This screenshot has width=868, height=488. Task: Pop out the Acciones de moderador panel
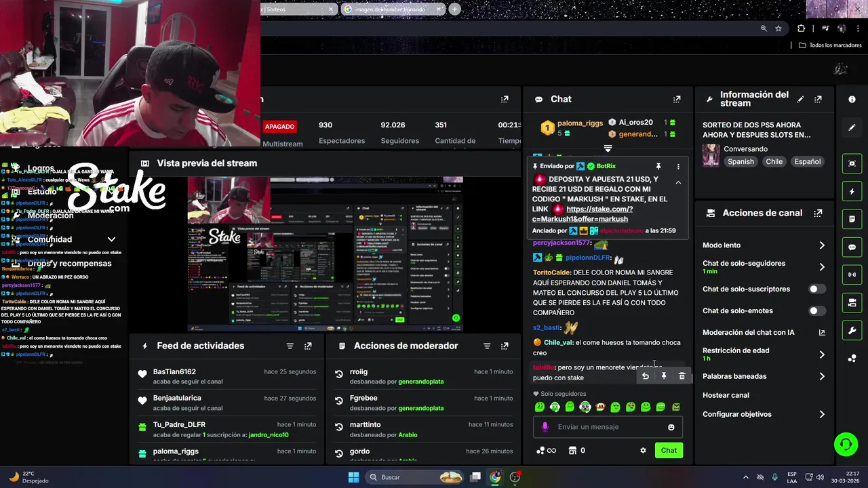(505, 346)
